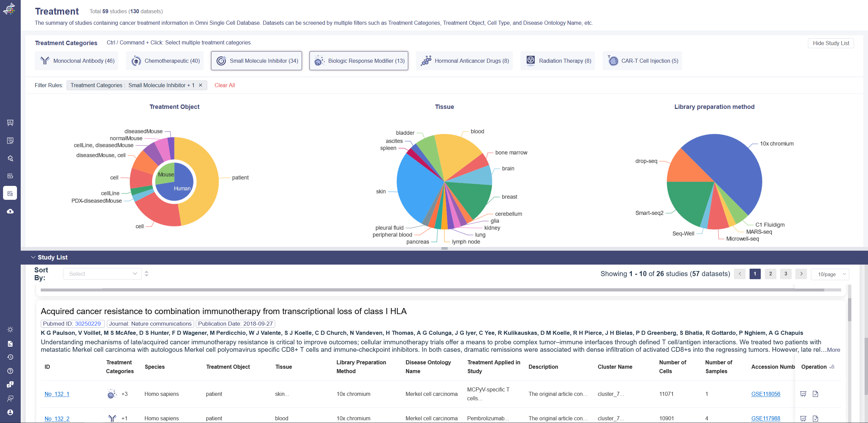The width and height of the screenshot is (868, 423).
Task: Go to page 2
Action: point(770,274)
